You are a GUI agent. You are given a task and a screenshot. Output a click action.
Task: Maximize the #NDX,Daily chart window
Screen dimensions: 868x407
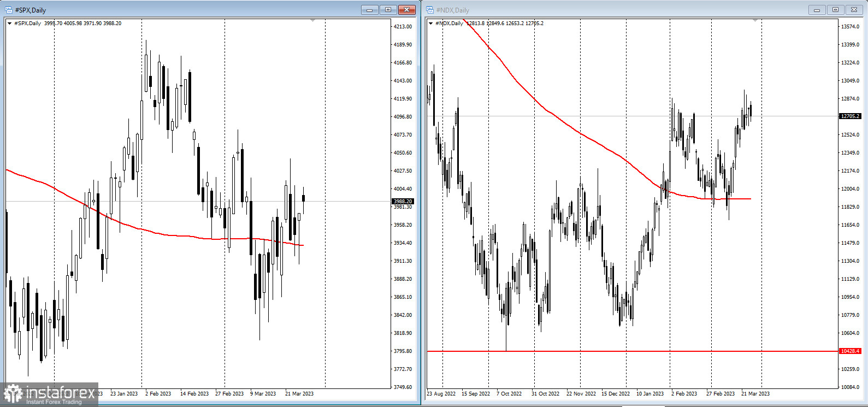click(835, 10)
